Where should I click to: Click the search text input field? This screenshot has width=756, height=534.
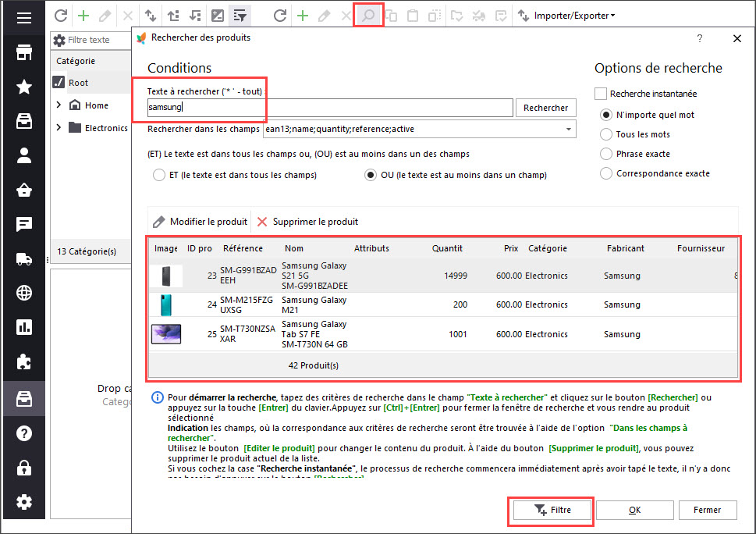330,108
